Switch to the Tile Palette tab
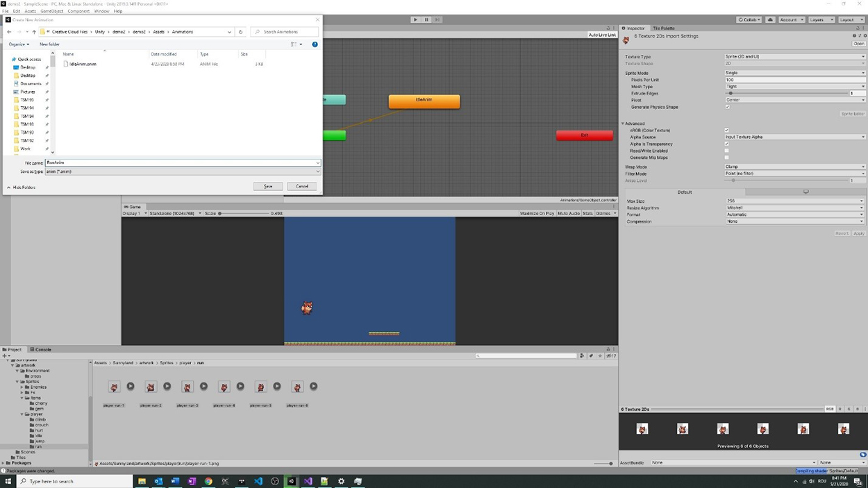Screen dimensions: 868x488 663,28
